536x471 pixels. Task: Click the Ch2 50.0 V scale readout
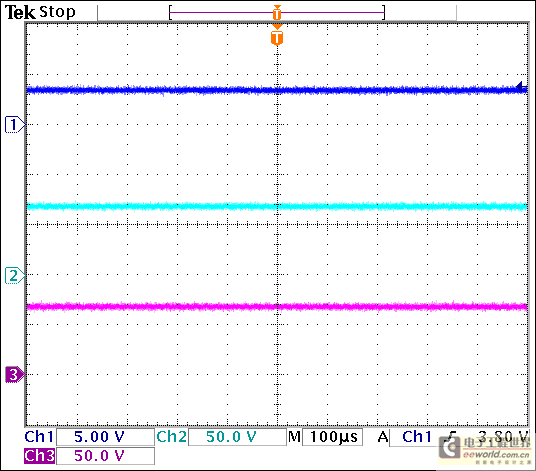tap(237, 437)
